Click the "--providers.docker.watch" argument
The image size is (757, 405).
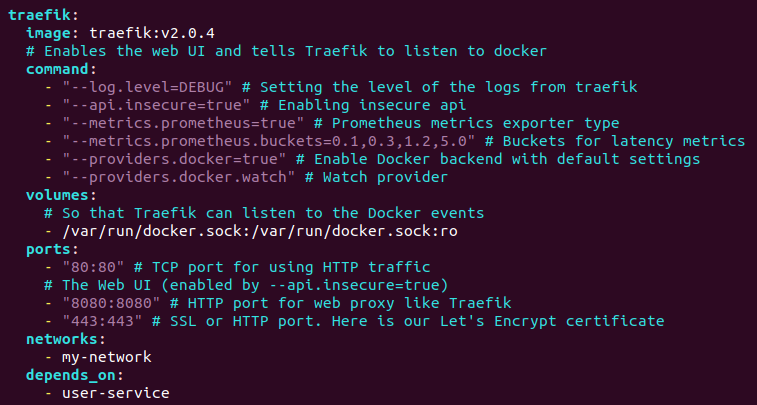click(x=179, y=177)
